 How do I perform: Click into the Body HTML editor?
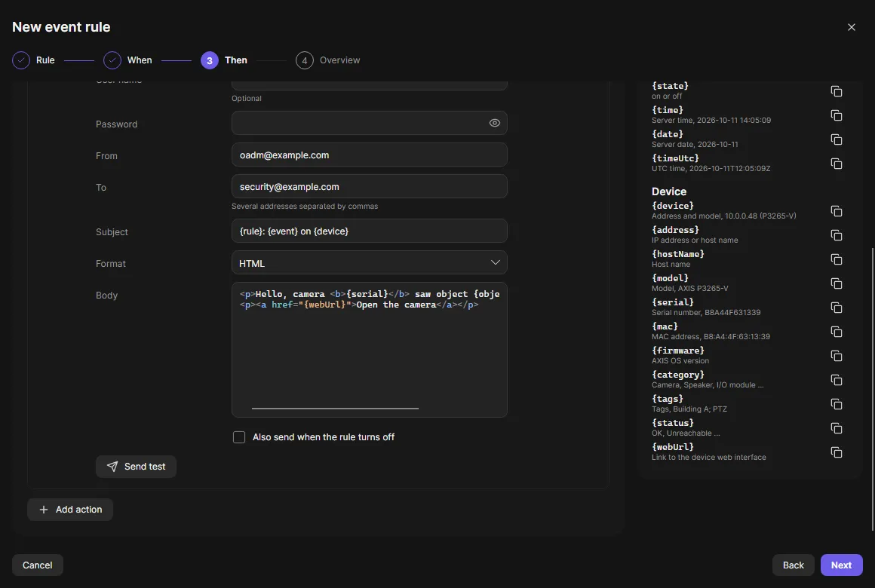[x=369, y=349]
